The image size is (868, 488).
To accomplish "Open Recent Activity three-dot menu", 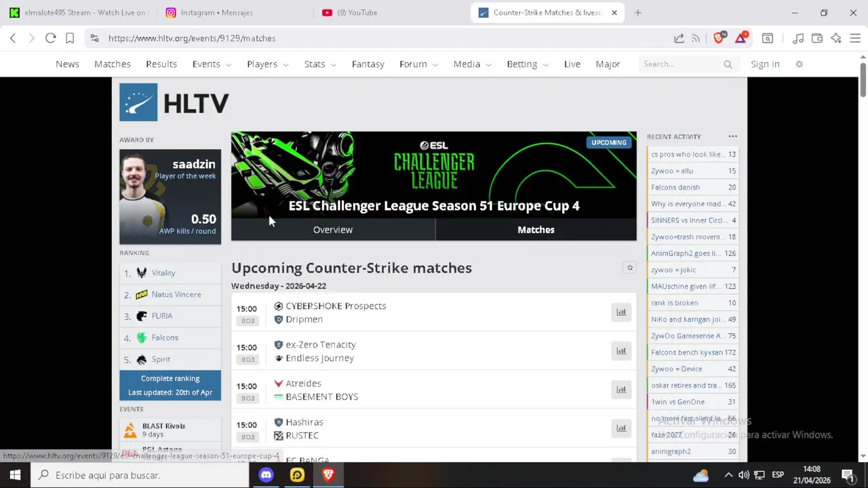I will [x=733, y=137].
